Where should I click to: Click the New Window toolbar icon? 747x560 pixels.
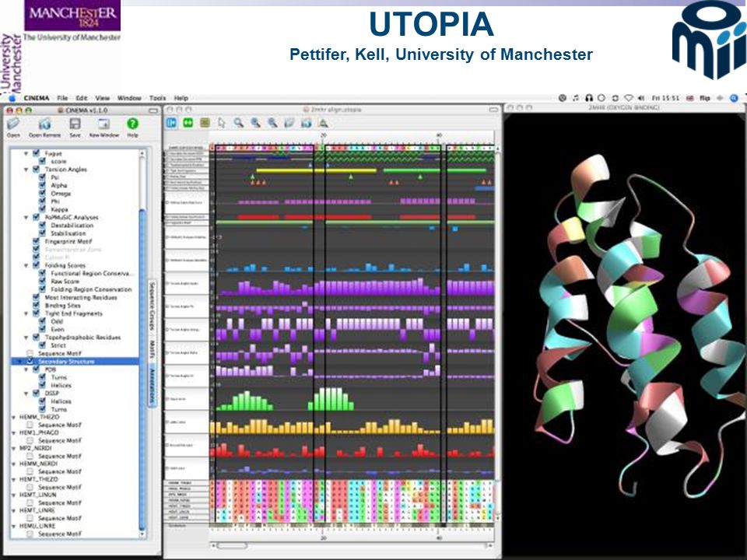click(x=103, y=124)
